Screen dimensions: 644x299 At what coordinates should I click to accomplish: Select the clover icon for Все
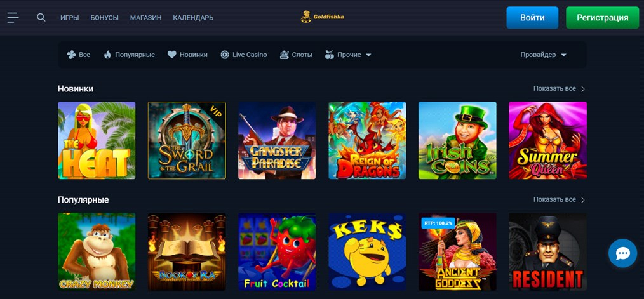point(71,55)
